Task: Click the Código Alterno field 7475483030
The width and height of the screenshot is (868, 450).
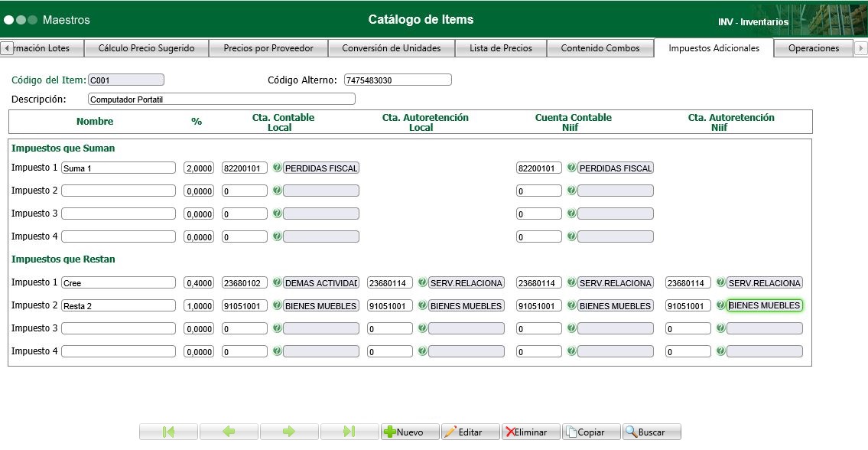Action: 398,80
